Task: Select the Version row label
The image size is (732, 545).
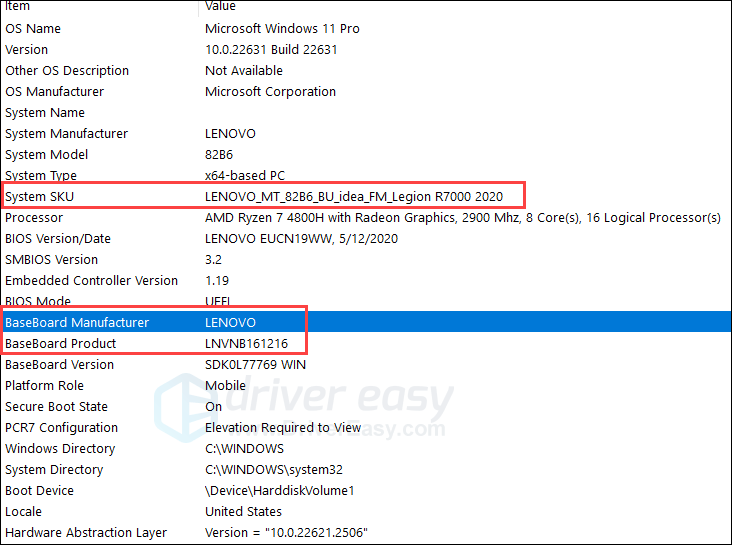Action: coord(26,50)
